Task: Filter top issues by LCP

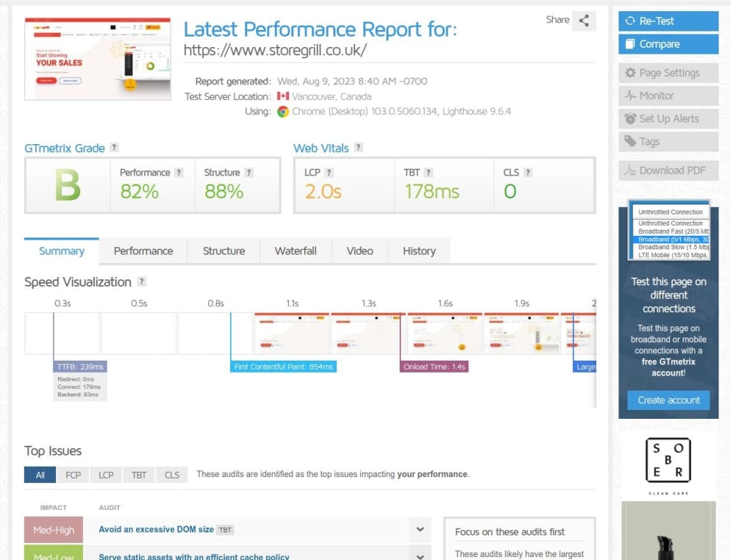Action: pos(106,475)
